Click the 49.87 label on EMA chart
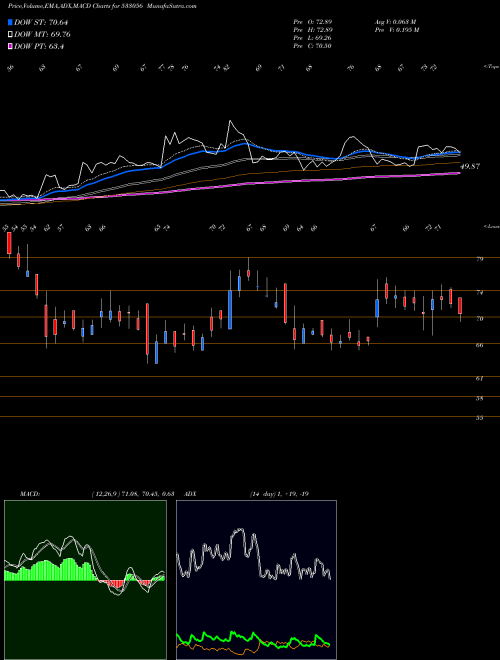 pos(470,167)
